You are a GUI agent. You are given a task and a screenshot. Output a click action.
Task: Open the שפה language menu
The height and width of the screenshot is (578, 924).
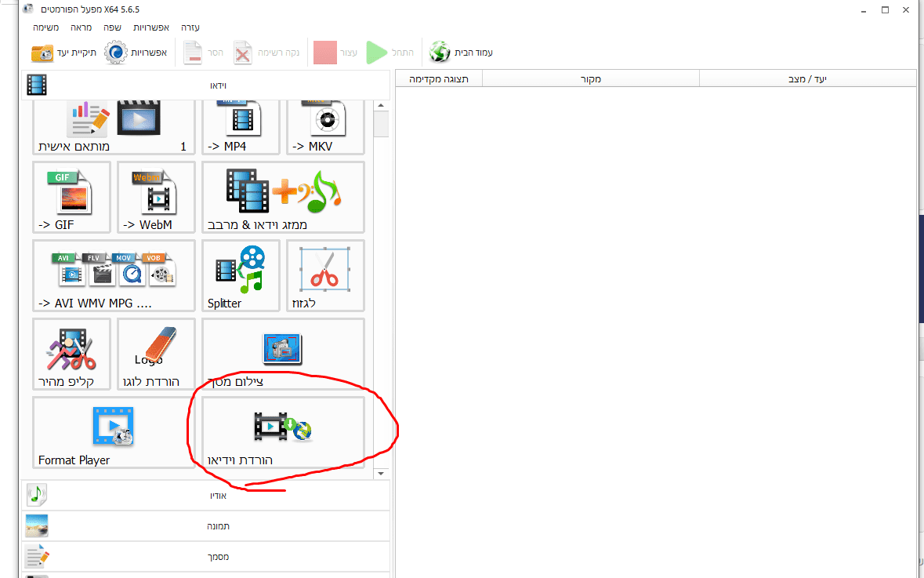(113, 27)
